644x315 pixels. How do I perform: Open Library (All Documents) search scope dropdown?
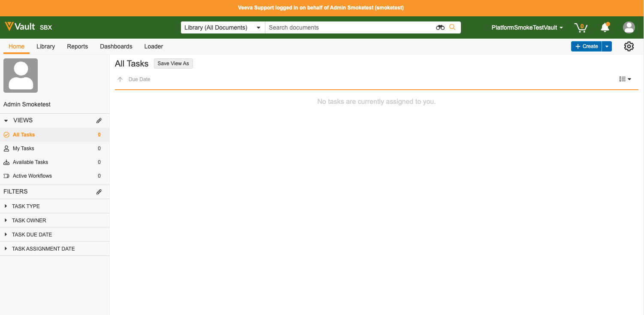tap(223, 27)
